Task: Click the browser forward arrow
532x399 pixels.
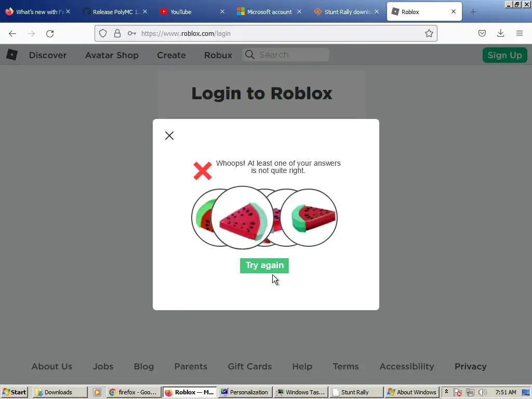Action: [31, 33]
